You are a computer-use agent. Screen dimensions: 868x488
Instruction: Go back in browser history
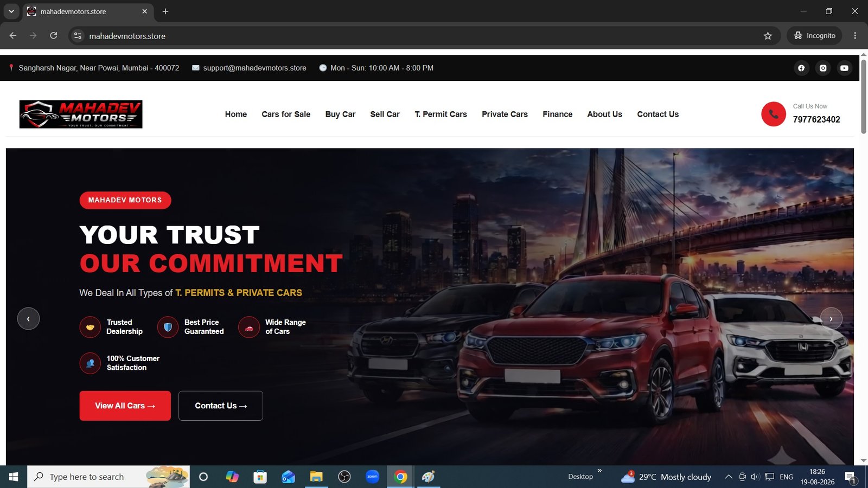click(13, 36)
